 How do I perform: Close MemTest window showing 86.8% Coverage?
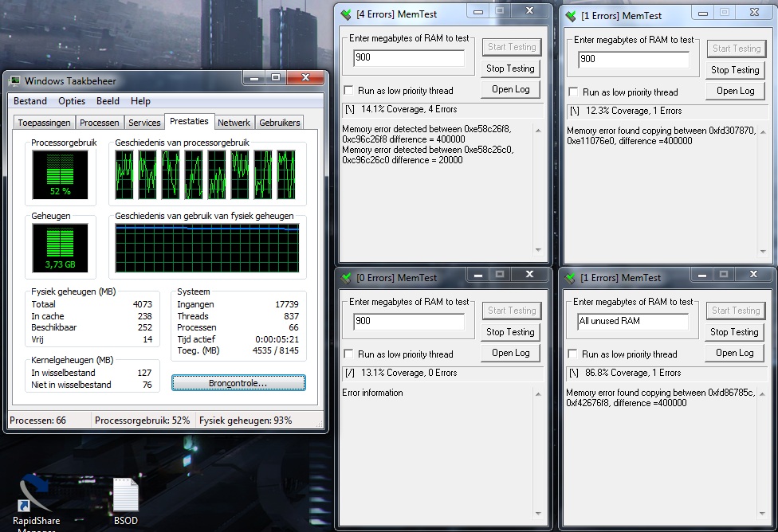pos(754,274)
